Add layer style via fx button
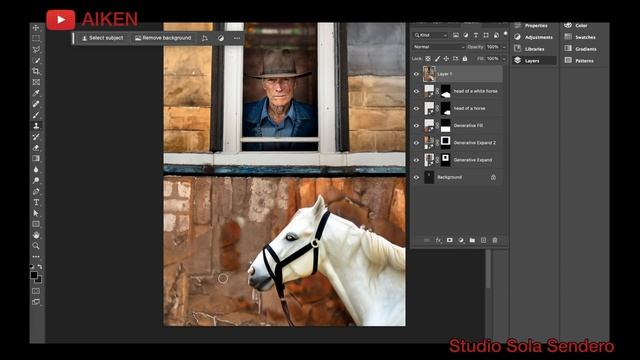The image size is (640, 360). pyautogui.click(x=438, y=240)
